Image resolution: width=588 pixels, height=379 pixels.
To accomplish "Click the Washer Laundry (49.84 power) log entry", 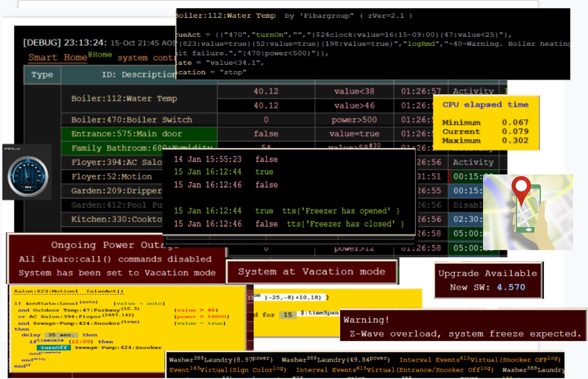I will (x=335, y=360).
